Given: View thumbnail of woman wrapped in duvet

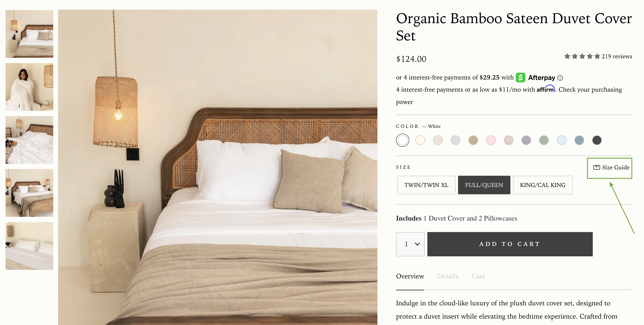Looking at the screenshot, I should (x=29, y=87).
